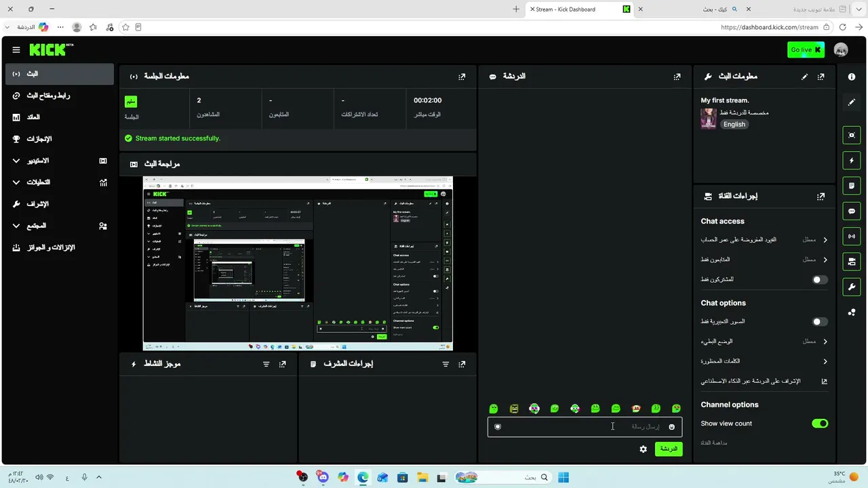Open الإشراف in the left sidebar

(60, 204)
